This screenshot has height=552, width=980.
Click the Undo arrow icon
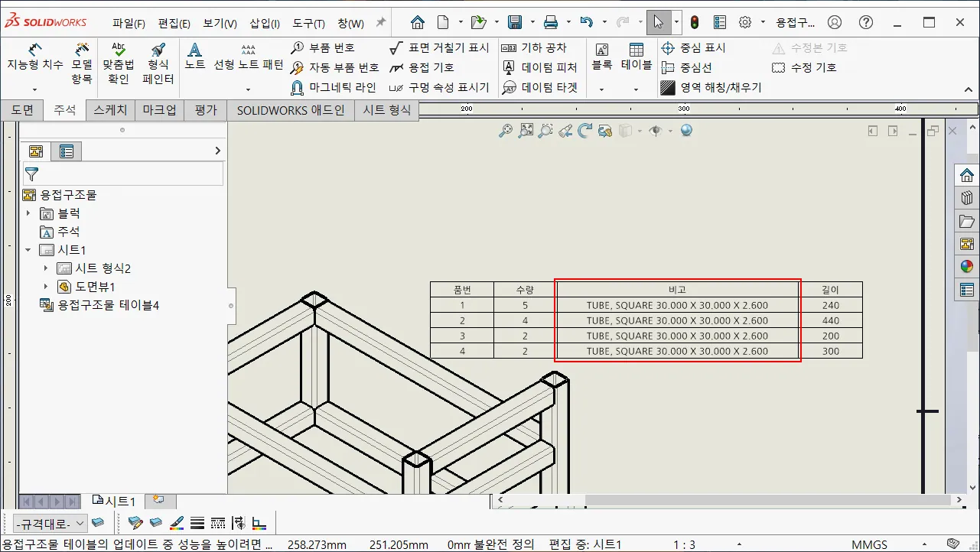(x=587, y=22)
